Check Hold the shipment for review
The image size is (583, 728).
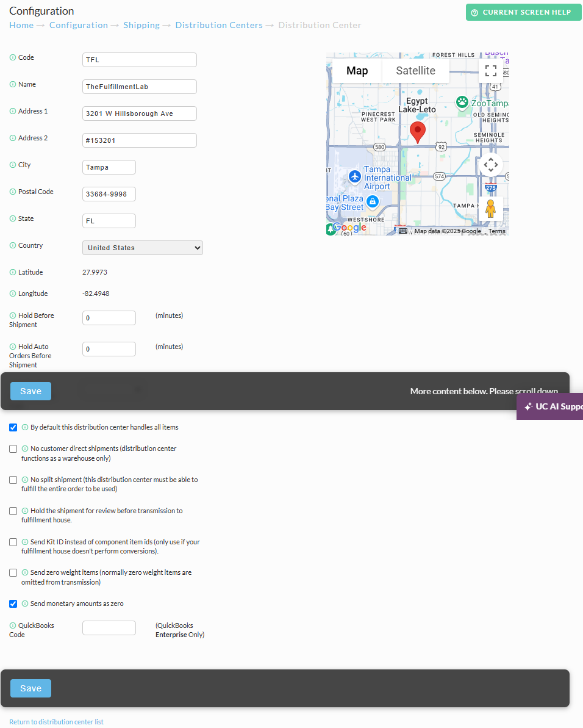click(13, 511)
